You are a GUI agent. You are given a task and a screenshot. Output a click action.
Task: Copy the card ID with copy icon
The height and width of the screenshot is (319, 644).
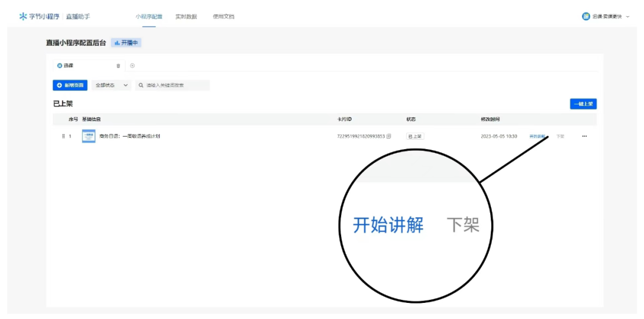tap(389, 137)
